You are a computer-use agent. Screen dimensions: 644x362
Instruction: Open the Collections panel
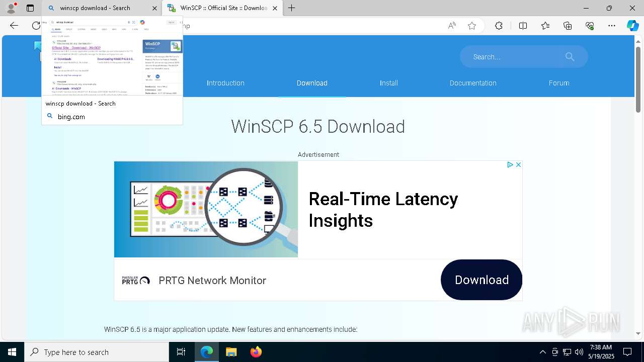[x=568, y=26]
